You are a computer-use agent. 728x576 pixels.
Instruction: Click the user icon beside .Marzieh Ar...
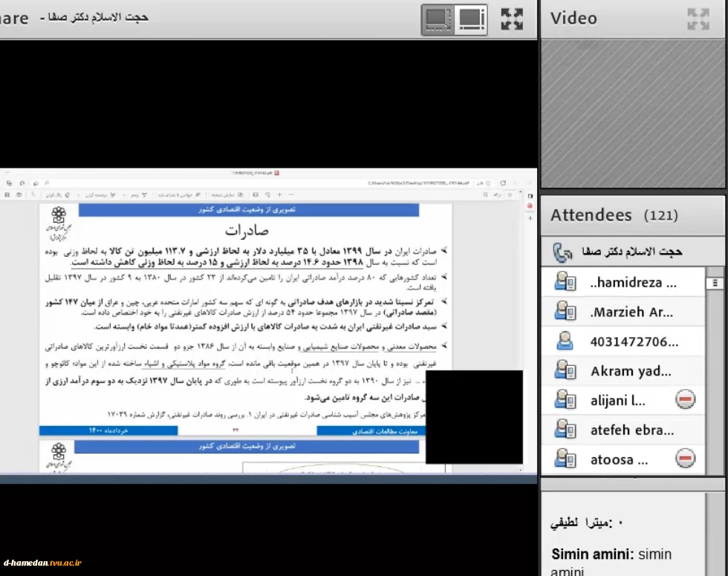pos(565,312)
